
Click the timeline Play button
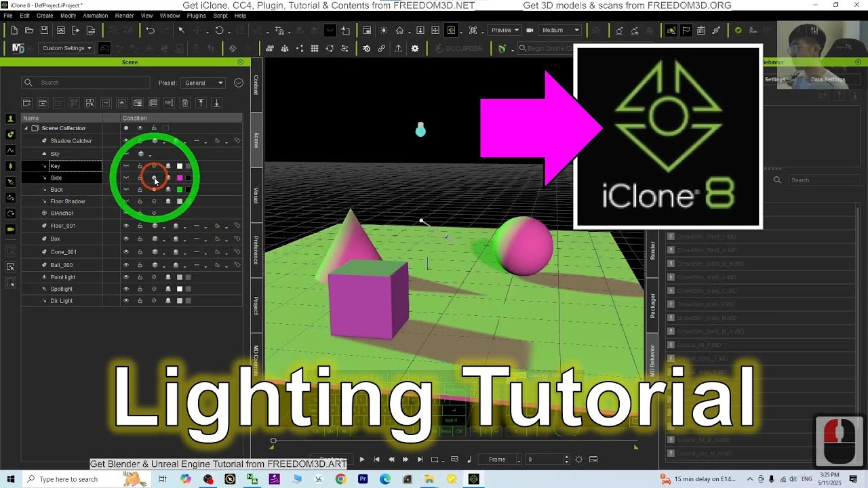click(x=361, y=460)
